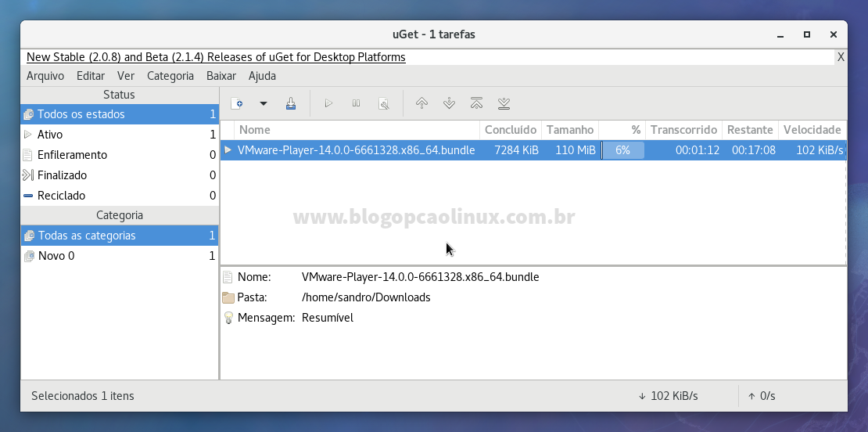Sort by the Restante column header

(750, 130)
